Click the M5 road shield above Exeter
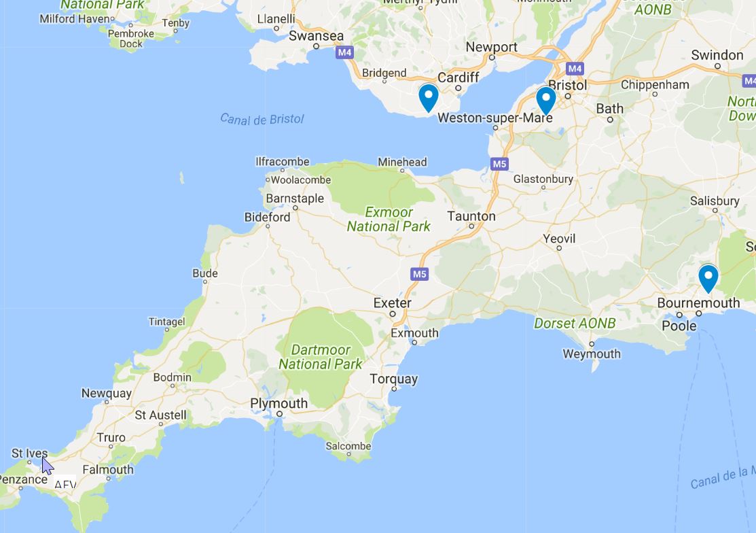The image size is (756, 533). 420,274
